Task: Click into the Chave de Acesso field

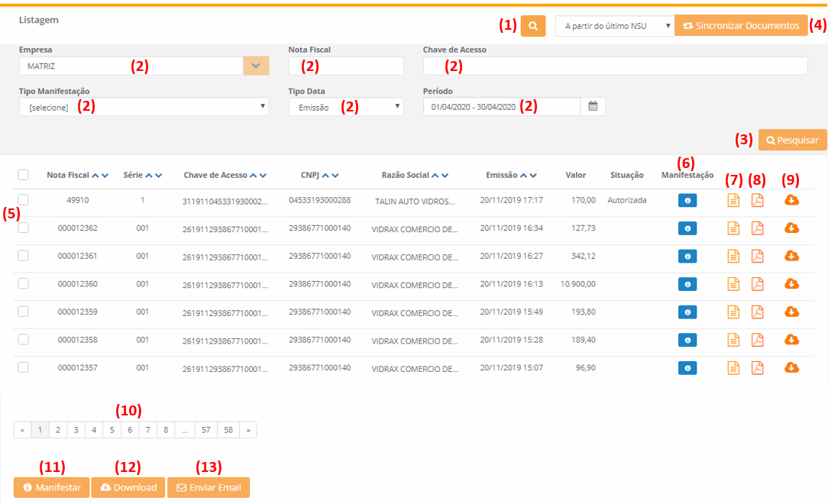Action: pyautogui.click(x=615, y=66)
